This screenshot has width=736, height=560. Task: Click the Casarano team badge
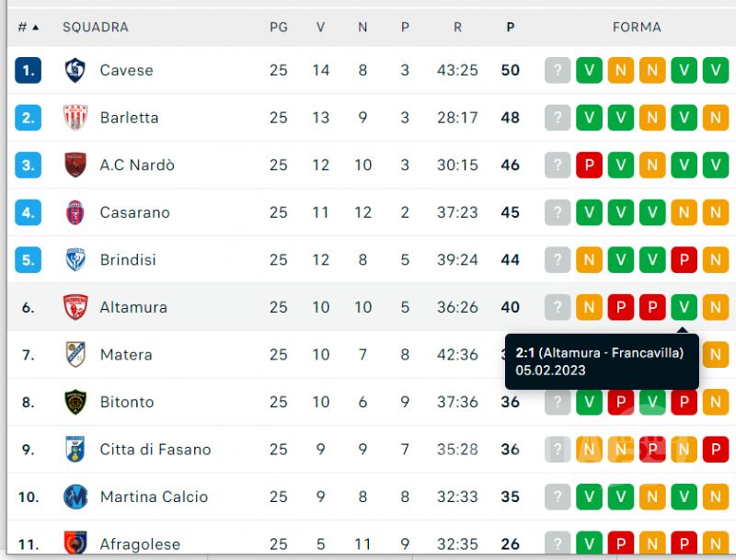click(75, 212)
